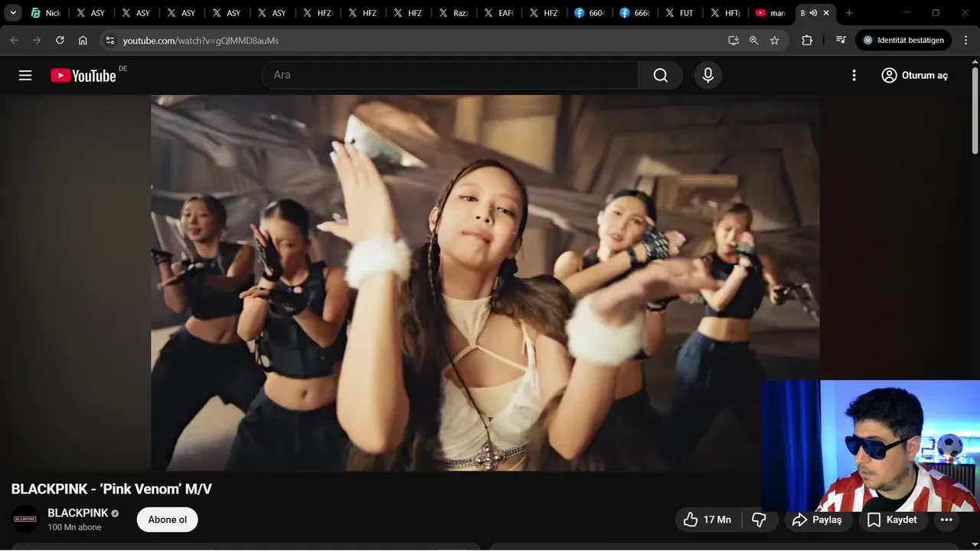Switch to the Facebook 666 tab
The height and width of the screenshot is (551, 980).
tap(634, 13)
